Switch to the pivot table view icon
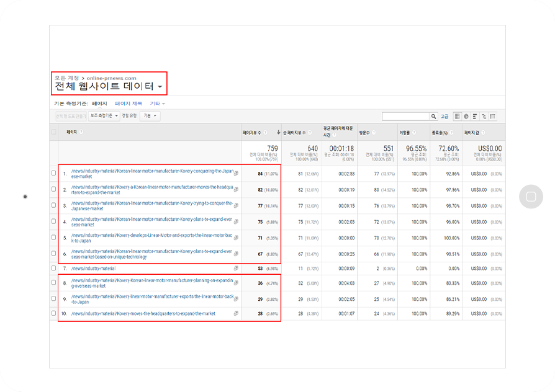 pyautogui.click(x=493, y=117)
